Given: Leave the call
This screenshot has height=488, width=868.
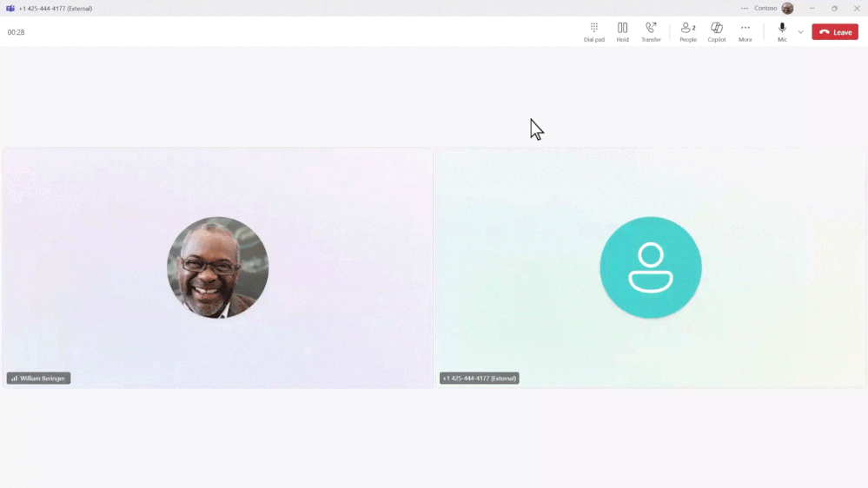Looking at the screenshot, I should coord(835,32).
